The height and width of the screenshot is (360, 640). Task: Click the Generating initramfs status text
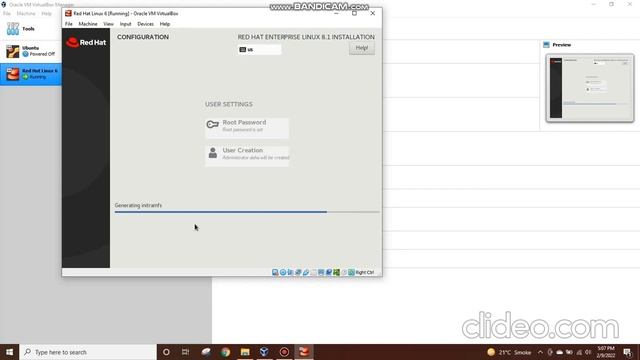coord(138,205)
